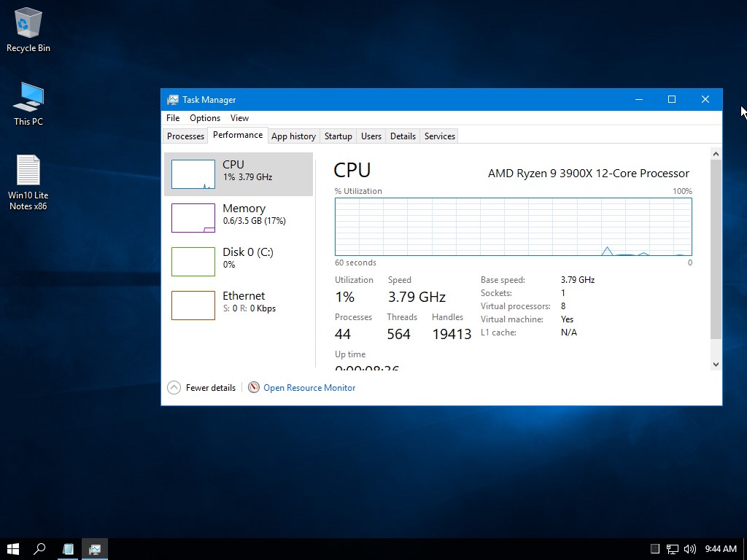Click the taskbar clock showing 9:44 AM
The height and width of the screenshot is (560, 747).
pyautogui.click(x=720, y=549)
